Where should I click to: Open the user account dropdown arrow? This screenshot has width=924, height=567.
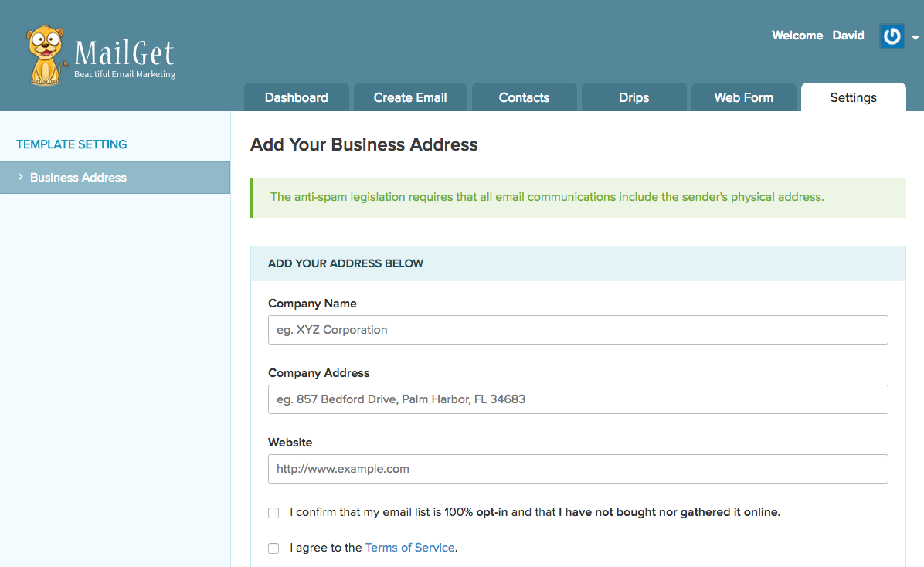pos(916,38)
